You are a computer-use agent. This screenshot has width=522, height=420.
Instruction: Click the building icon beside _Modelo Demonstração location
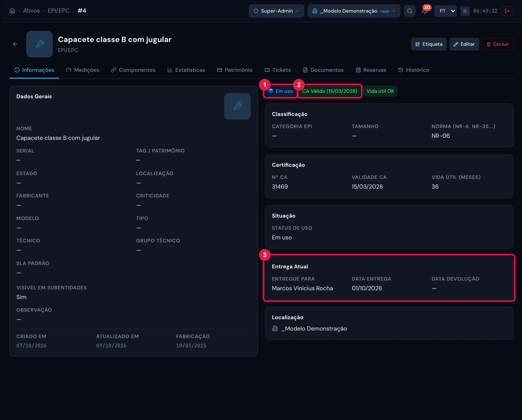[275, 328]
